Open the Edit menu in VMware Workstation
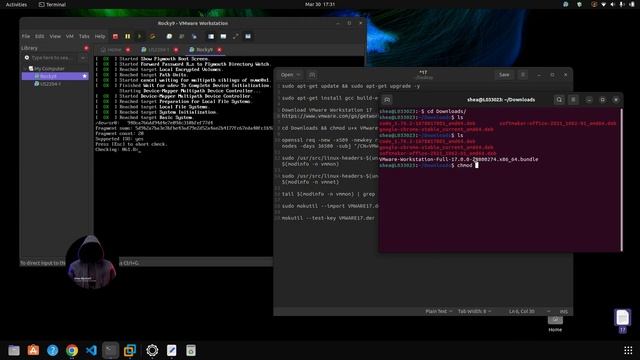Viewport: 640px width, 360px height. 39,36
